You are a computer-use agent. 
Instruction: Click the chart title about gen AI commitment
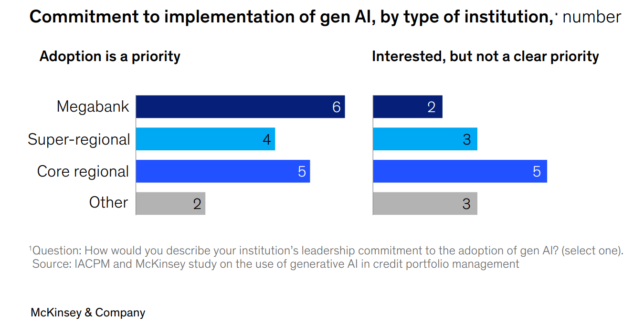tap(291, 17)
